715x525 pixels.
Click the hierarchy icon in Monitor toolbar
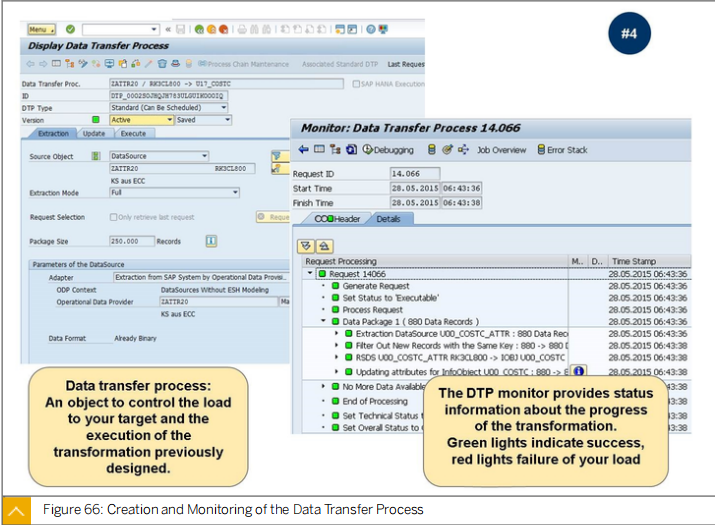tap(335, 150)
